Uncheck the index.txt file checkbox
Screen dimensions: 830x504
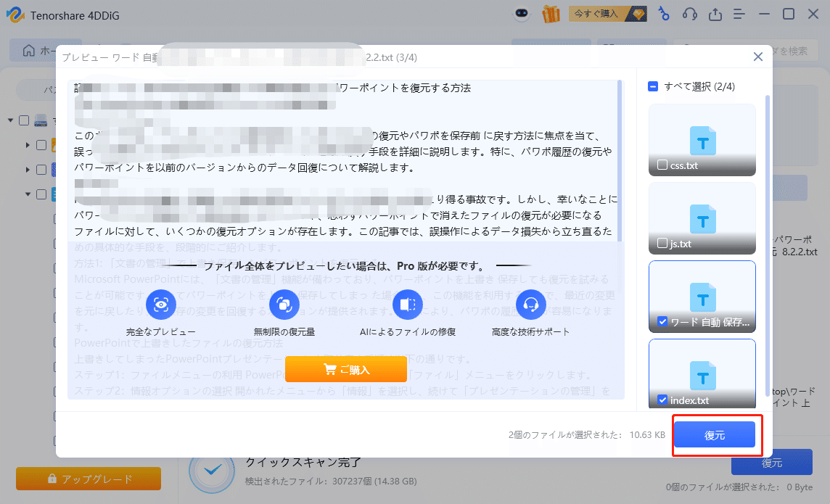click(x=662, y=400)
